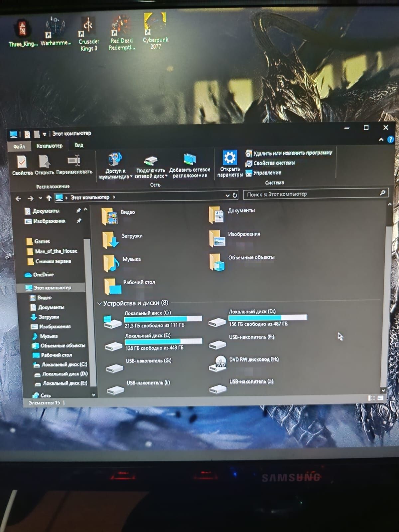Select the Объемные объекты folder in main pane
399x532 pixels.
[x=242, y=261]
